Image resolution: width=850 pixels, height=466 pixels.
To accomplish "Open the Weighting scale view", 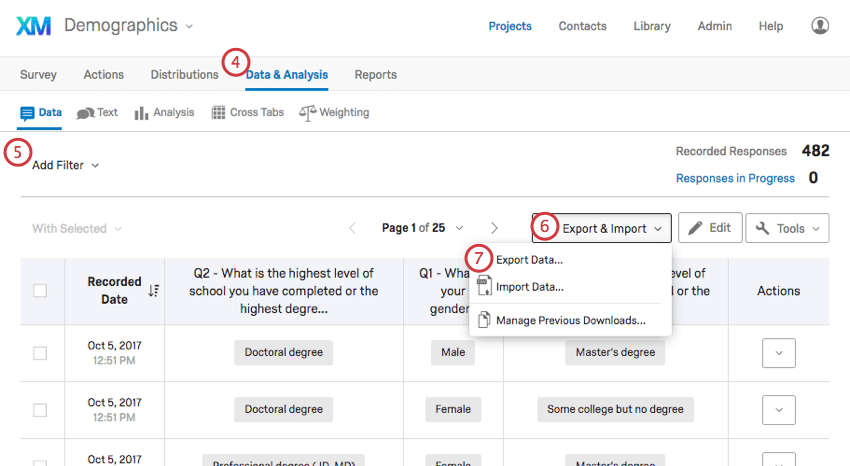I will coord(334,113).
